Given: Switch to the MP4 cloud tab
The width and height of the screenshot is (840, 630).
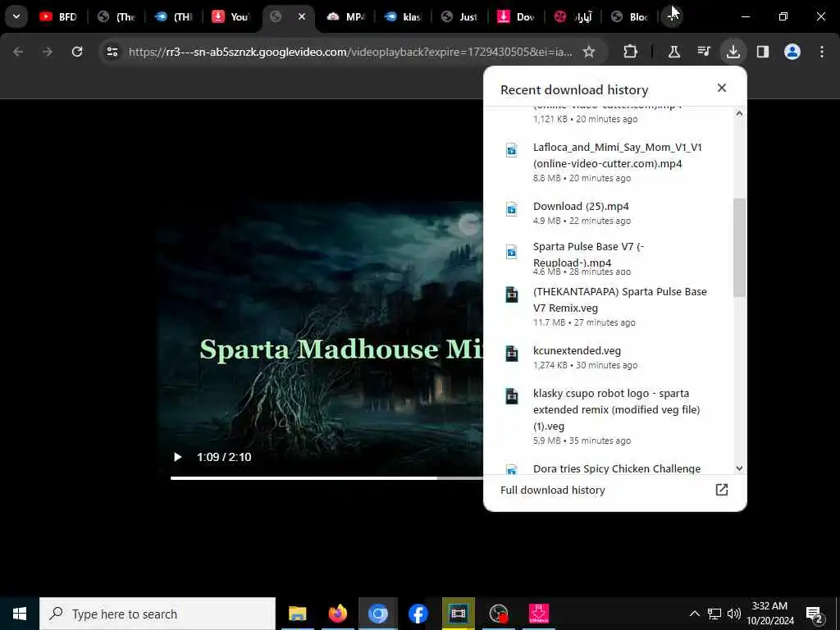Looking at the screenshot, I should (x=345, y=16).
